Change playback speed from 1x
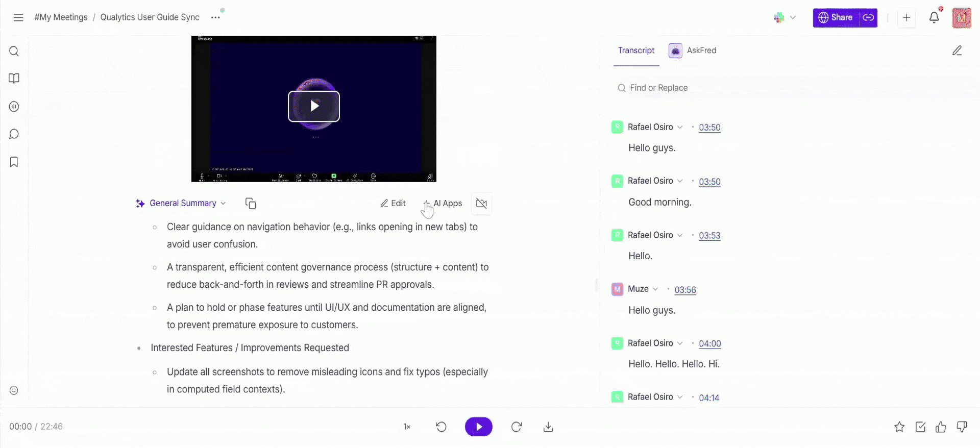This screenshot has height=448, width=980. coord(407,427)
